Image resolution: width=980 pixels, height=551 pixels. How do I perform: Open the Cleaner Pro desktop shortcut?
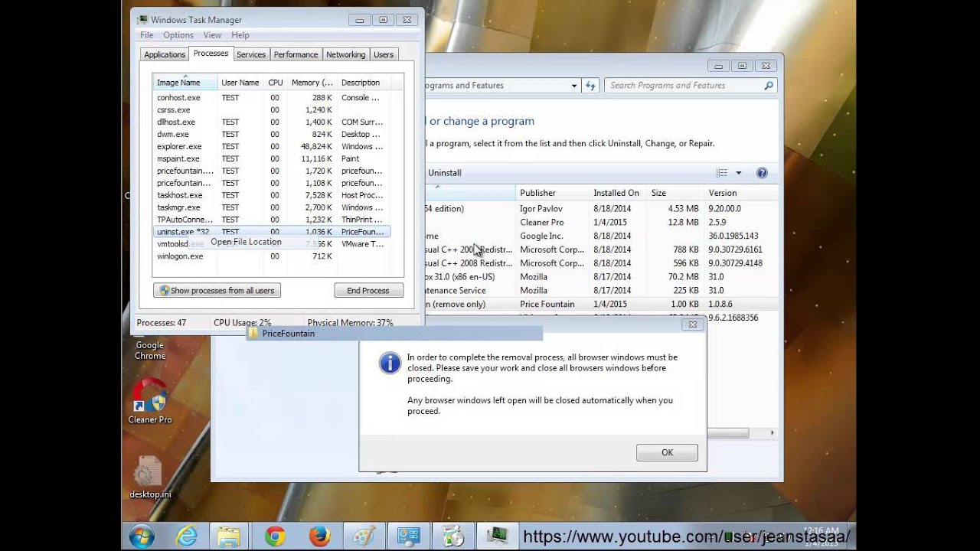click(x=150, y=402)
